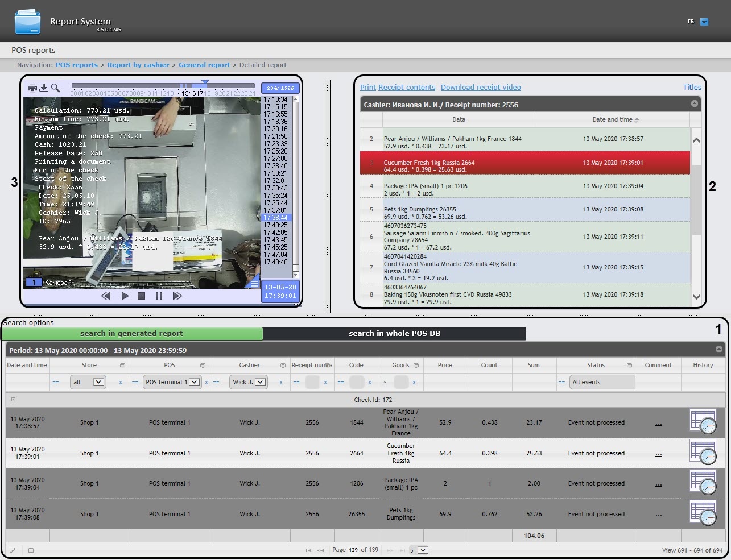Collapse the Period report panel
Viewport: 731px width, 560px height.
pyautogui.click(x=718, y=350)
